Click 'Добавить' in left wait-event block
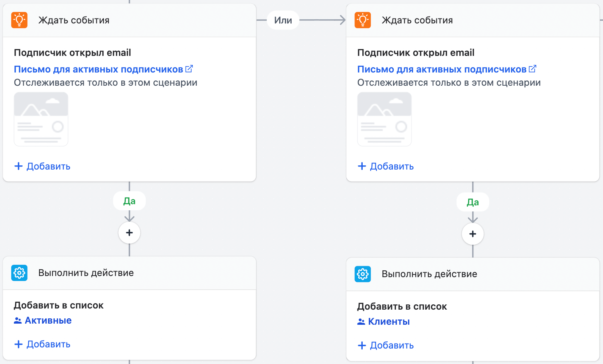This screenshot has height=364, width=603. 42,167
